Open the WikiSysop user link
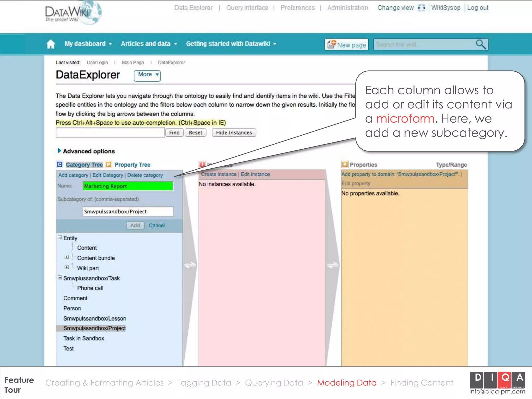 tap(446, 8)
